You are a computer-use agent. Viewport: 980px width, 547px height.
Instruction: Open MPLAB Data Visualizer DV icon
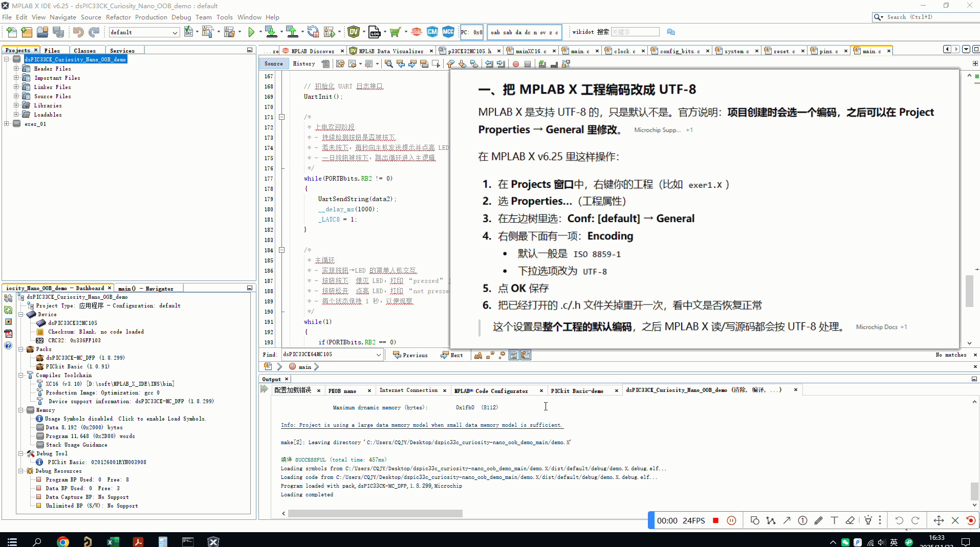point(354,32)
